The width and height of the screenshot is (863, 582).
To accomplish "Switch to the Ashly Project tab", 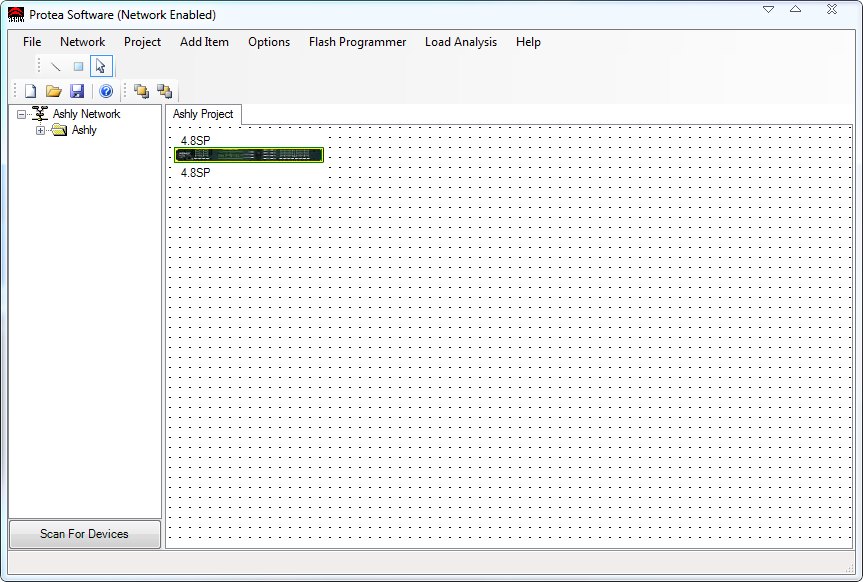I will (203, 114).
